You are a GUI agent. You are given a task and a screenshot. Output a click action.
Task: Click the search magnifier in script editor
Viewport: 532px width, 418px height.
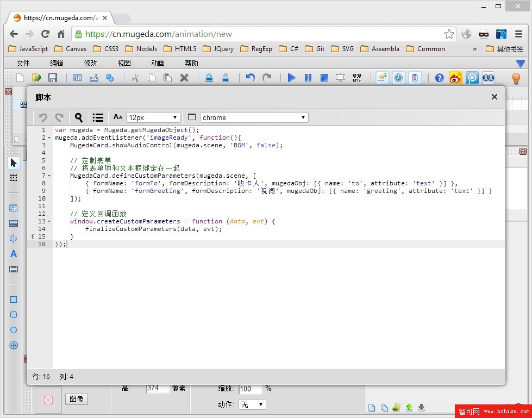click(x=79, y=117)
